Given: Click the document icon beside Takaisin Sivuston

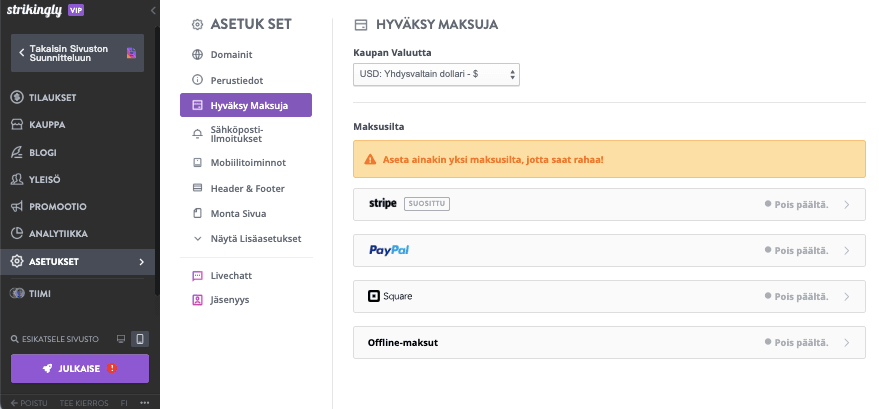Looking at the screenshot, I should pyautogui.click(x=131, y=53).
